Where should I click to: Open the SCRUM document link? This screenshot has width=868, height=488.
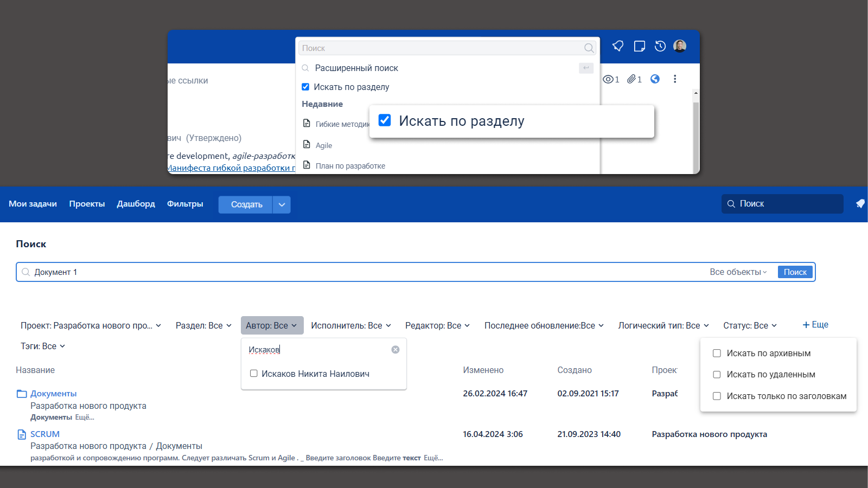pos(45,434)
